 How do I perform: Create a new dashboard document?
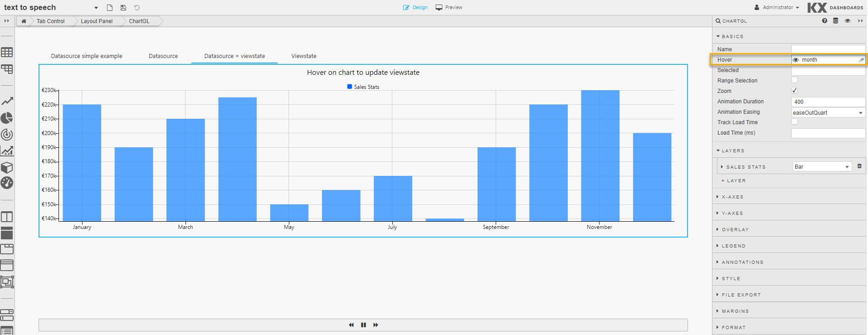click(x=110, y=8)
